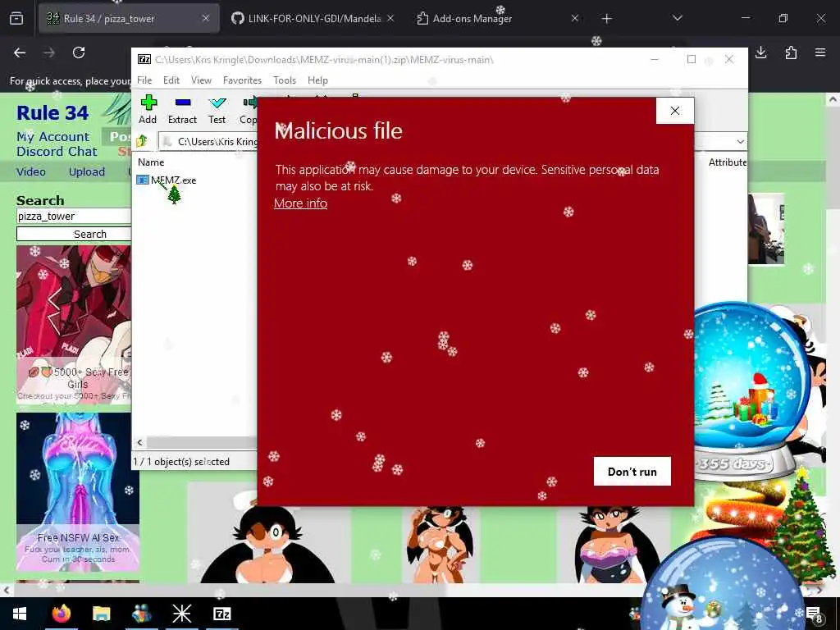The width and height of the screenshot is (840, 630).
Task: Open the Tools menu in 7-Zip
Action: tap(285, 80)
